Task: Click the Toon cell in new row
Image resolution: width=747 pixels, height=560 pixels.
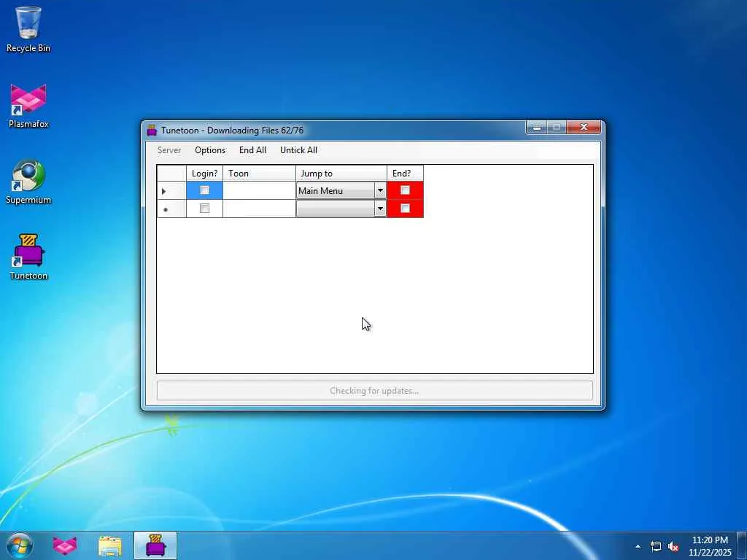Action: click(259, 209)
